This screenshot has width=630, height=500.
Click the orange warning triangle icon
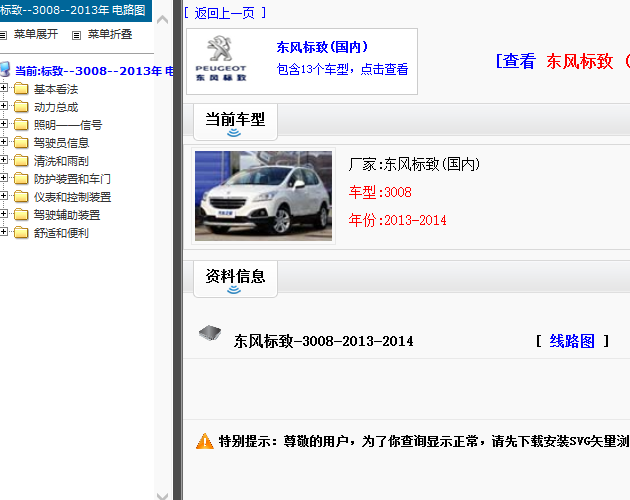(205, 441)
